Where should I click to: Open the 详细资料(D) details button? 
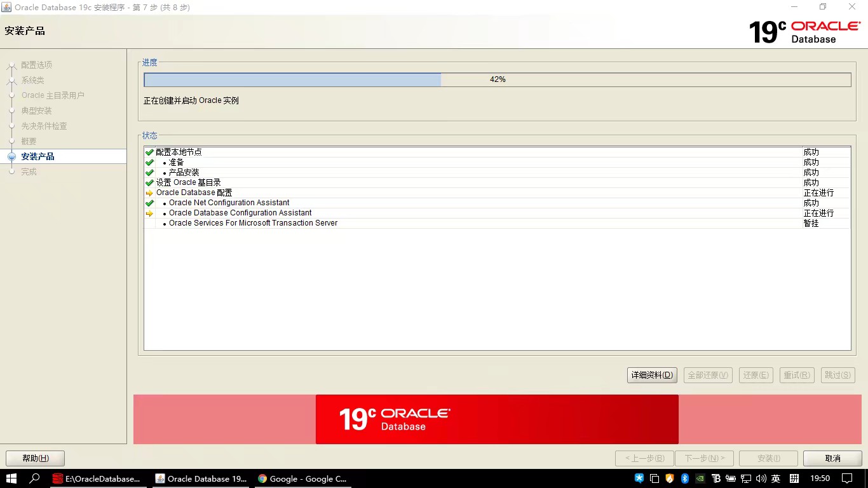point(651,375)
